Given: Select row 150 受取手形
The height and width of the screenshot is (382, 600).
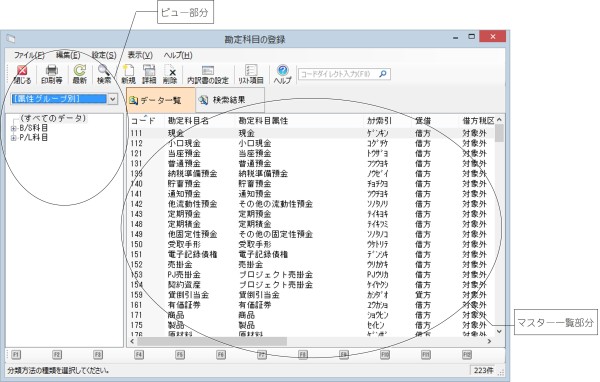Looking at the screenshot, I should pyautogui.click(x=311, y=244).
